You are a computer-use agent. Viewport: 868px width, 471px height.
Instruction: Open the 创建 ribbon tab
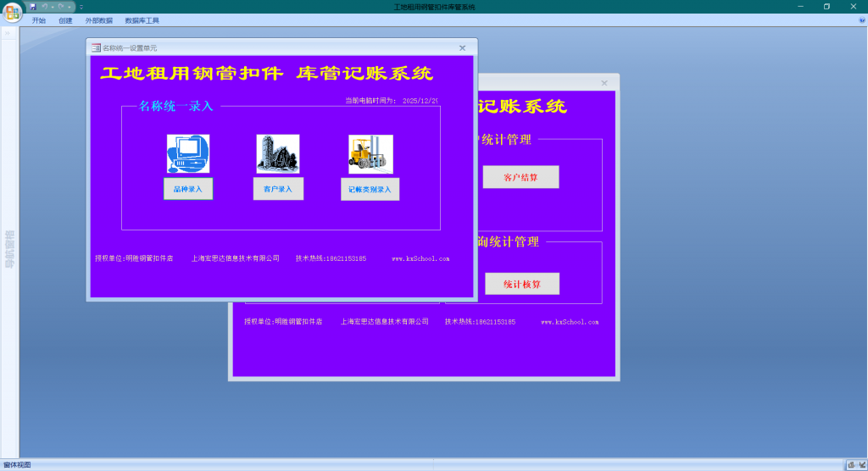(x=65, y=20)
